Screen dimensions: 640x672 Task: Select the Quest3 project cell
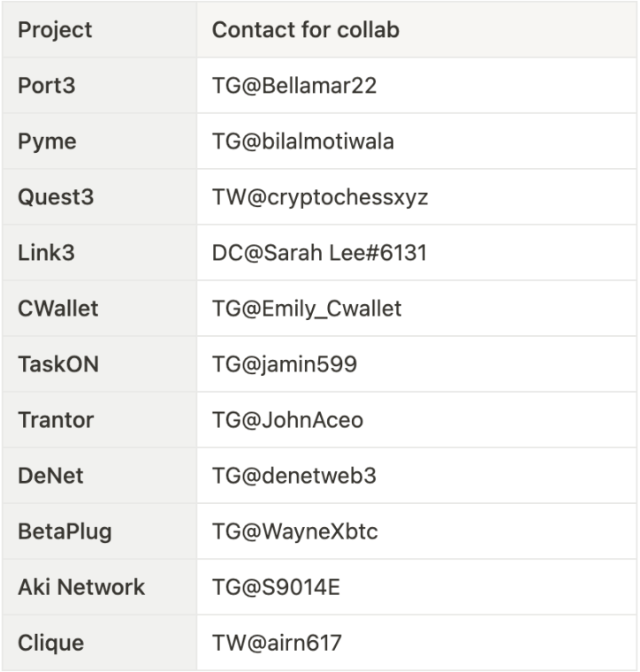pos(55,197)
